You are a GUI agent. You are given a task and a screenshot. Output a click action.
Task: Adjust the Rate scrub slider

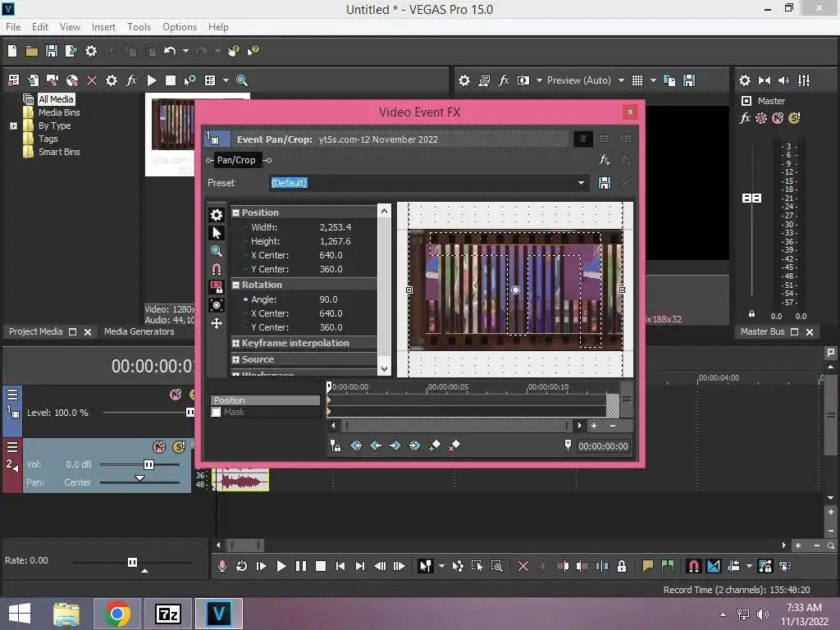coord(132,562)
